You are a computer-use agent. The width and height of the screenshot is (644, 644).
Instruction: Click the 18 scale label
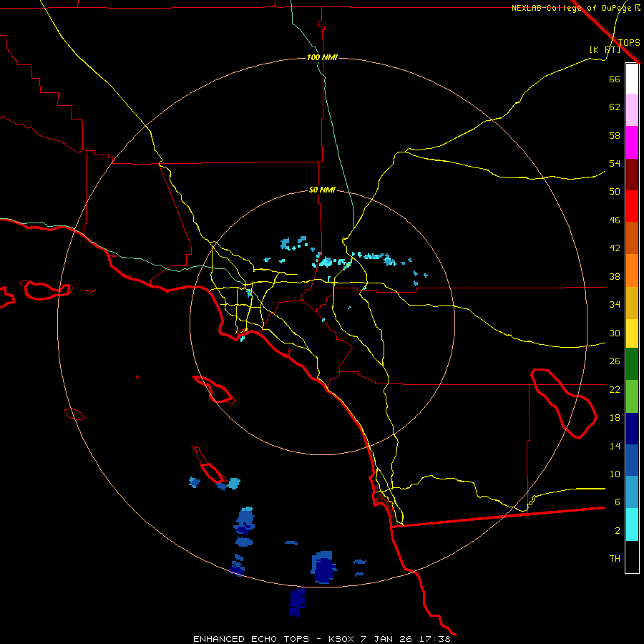(x=615, y=418)
